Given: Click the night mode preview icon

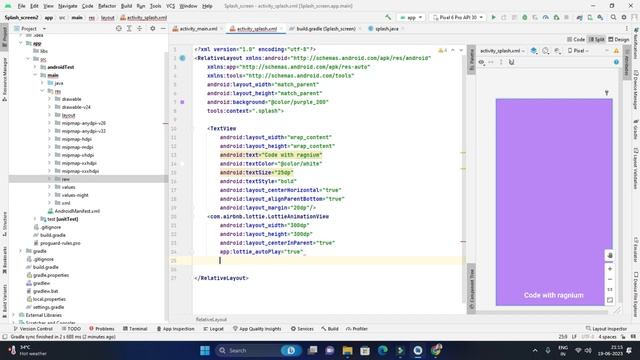Looking at the screenshot, I should (557, 51).
